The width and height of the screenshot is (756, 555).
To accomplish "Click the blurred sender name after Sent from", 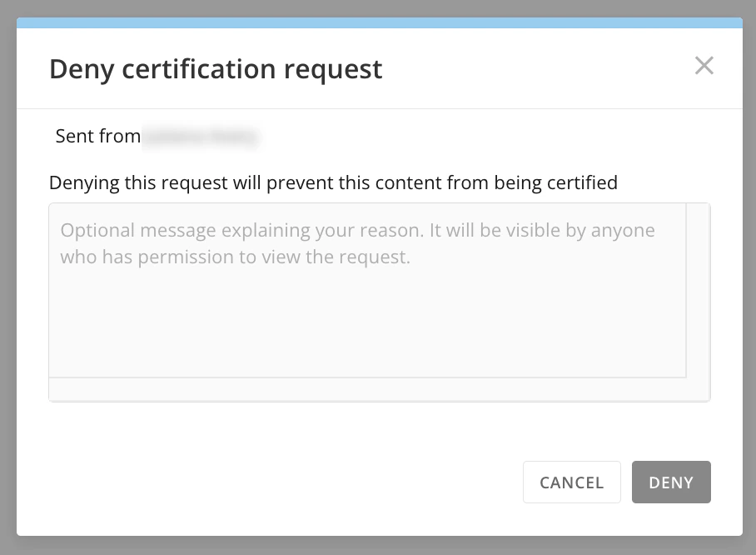I will 201,137.
